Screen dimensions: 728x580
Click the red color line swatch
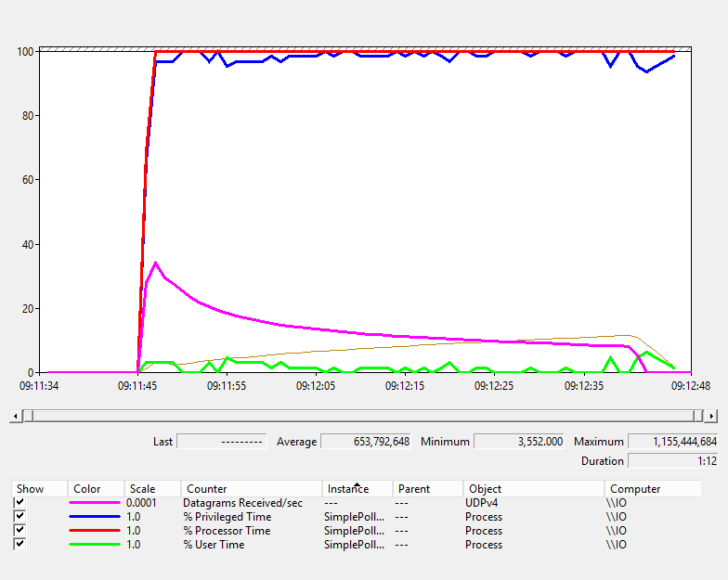coord(95,531)
